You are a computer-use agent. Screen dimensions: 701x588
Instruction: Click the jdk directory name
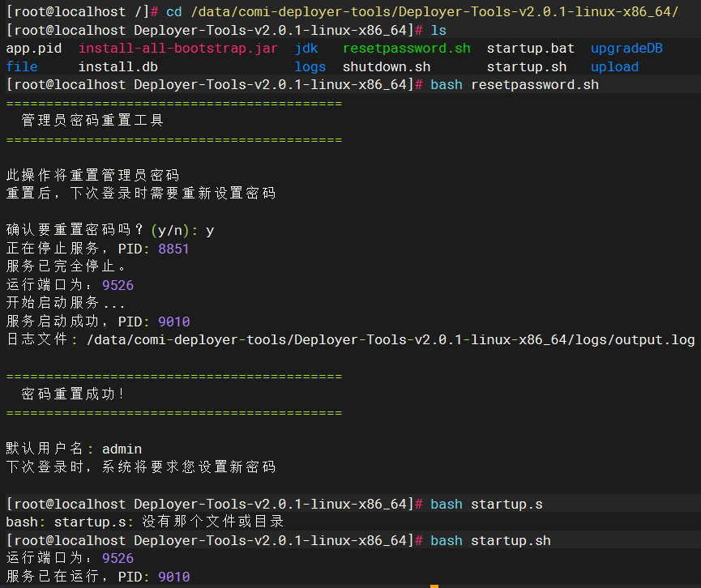[x=306, y=49]
